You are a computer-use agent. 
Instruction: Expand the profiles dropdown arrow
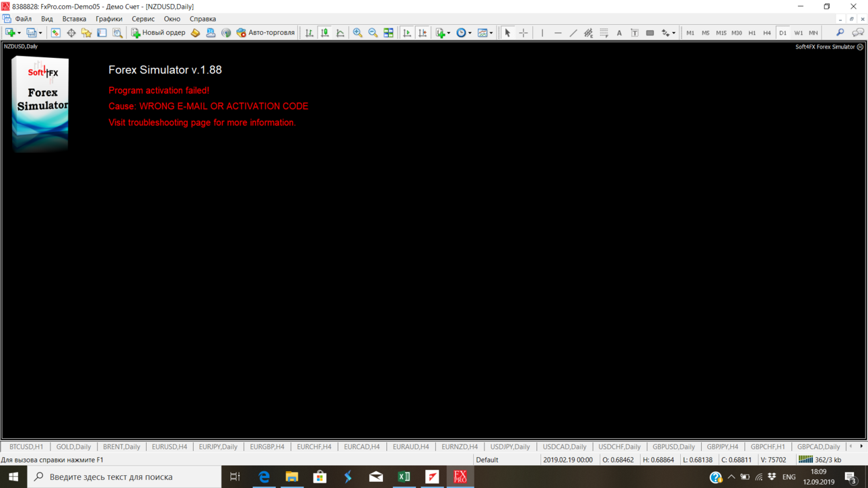(x=40, y=33)
